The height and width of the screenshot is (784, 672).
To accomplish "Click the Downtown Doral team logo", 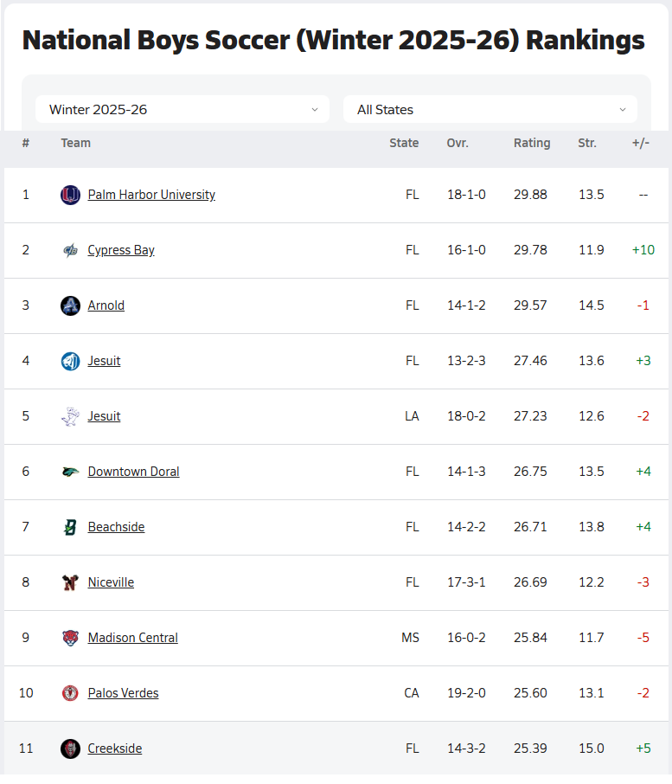I will tap(70, 472).
